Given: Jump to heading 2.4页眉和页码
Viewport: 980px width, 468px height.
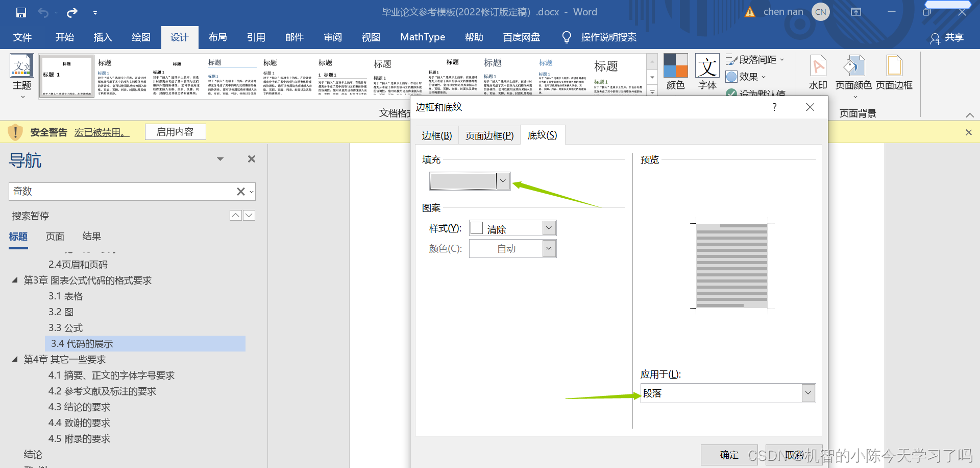Looking at the screenshot, I should (78, 265).
